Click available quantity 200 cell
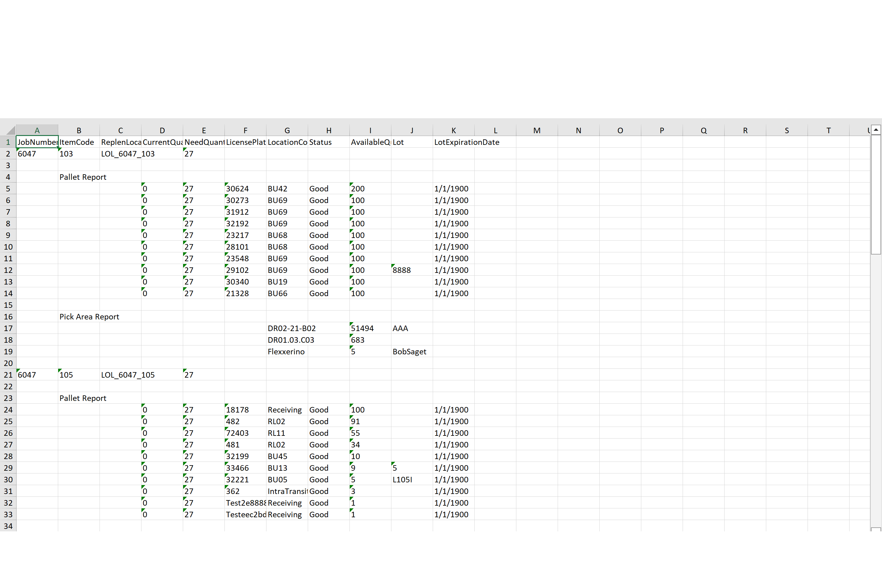Viewport: 882px width, 588px height. tap(370, 189)
